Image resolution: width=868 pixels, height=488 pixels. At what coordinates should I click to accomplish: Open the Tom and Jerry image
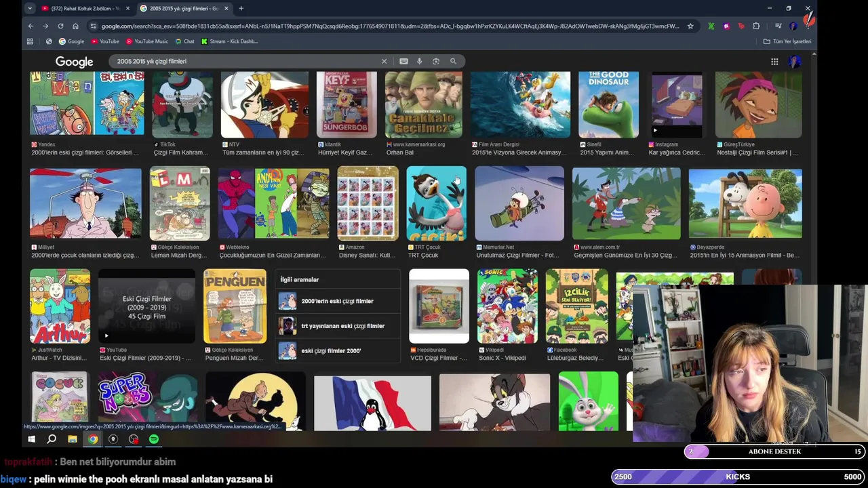[x=494, y=402]
